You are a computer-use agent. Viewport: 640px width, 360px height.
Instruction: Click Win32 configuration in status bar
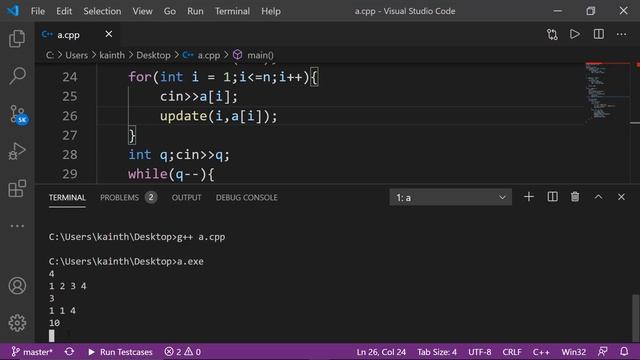coord(573,352)
